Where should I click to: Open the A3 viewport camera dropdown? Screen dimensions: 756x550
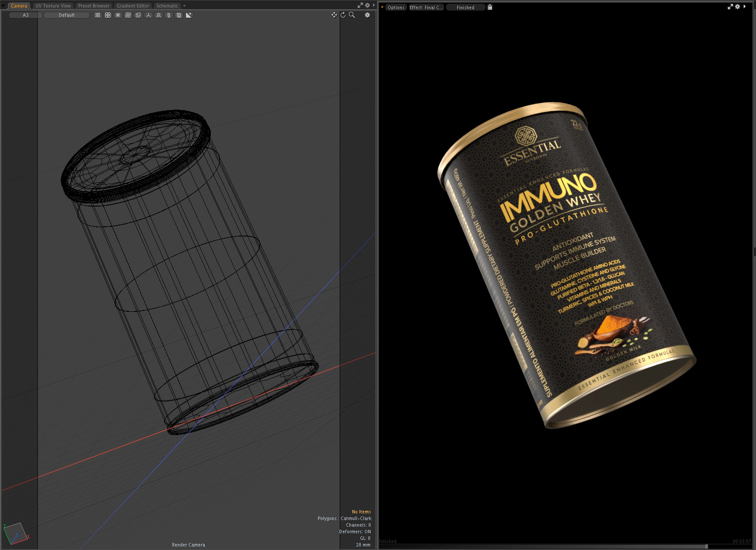(x=26, y=15)
